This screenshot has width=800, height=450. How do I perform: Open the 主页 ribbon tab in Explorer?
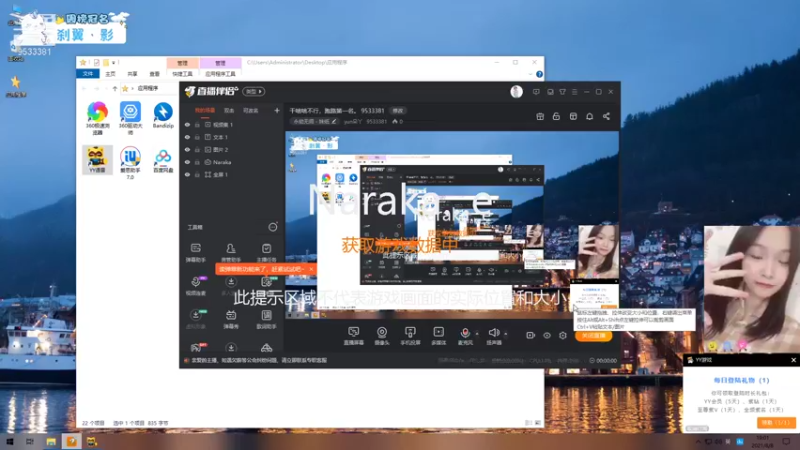[110, 74]
